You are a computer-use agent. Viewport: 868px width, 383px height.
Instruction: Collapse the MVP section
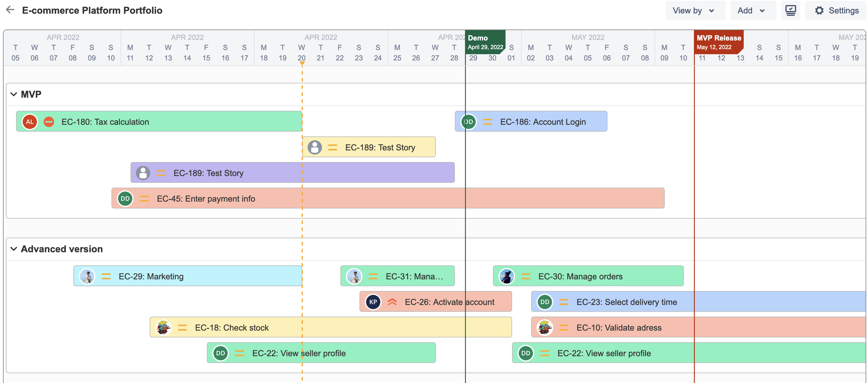[14, 94]
